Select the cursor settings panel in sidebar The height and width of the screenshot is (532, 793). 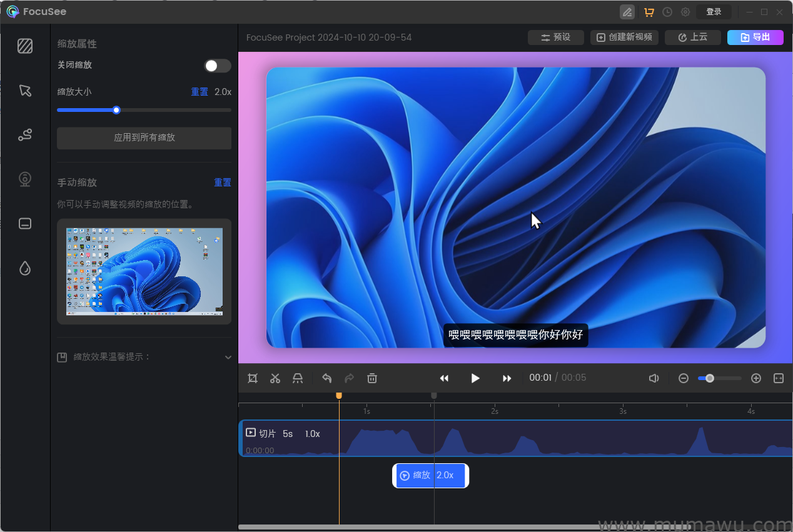click(x=25, y=91)
